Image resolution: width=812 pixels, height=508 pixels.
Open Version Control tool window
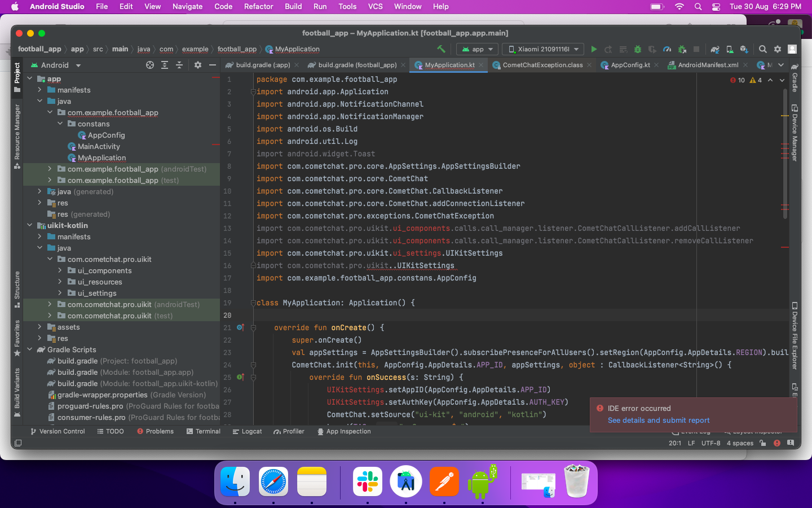click(58, 431)
